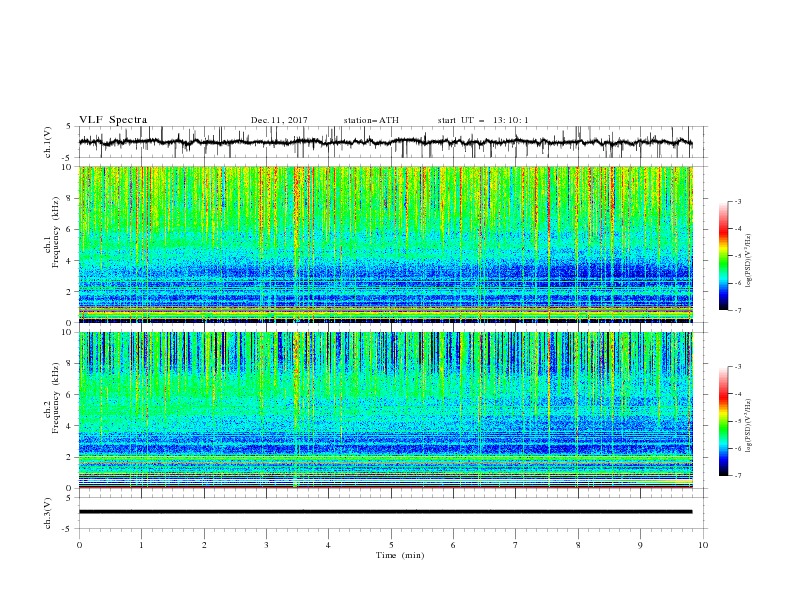
Task: Click the "Time (min)" x-axis label
Action: (x=400, y=555)
